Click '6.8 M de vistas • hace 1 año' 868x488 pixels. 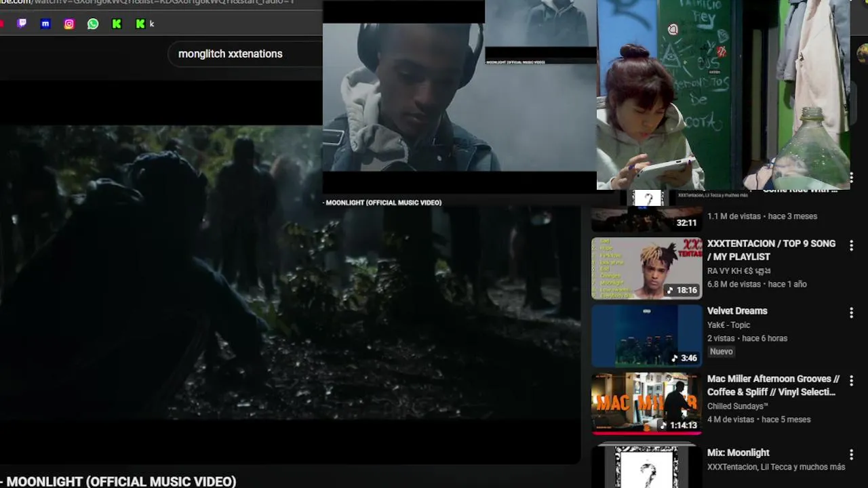point(757,284)
